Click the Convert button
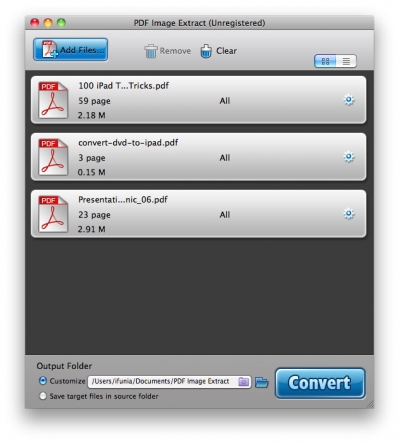Screen dimensions: 400x443 (x=320, y=383)
